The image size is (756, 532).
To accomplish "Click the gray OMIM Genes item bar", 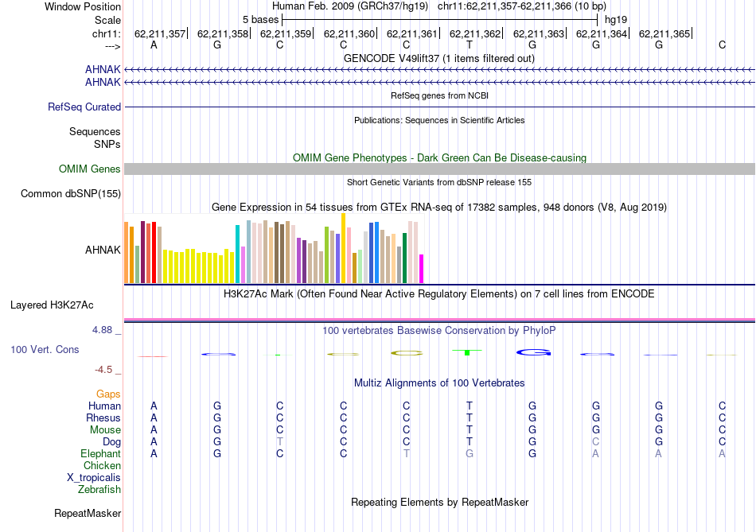I will (439, 169).
